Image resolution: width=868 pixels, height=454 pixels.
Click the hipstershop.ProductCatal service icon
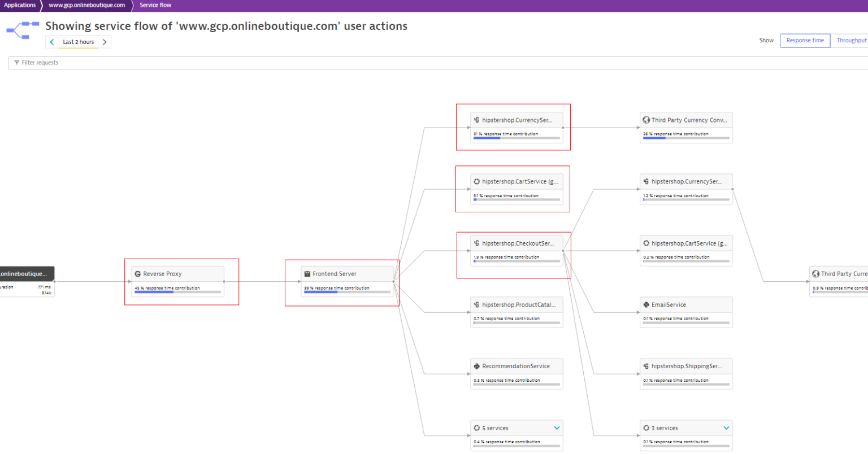(476, 305)
